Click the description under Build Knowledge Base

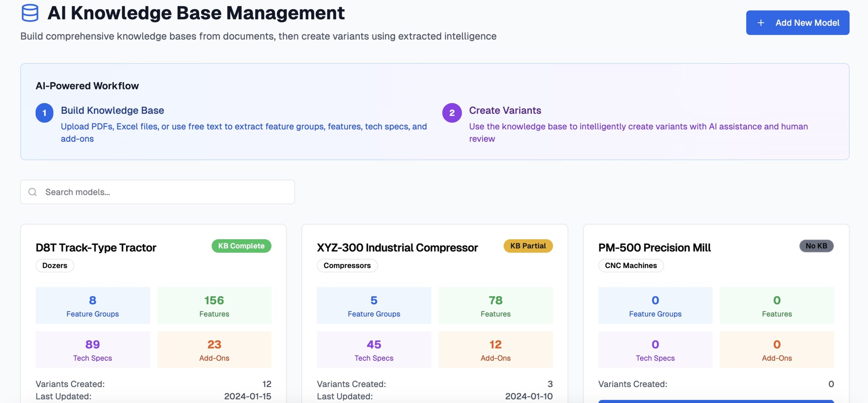pyautogui.click(x=244, y=133)
